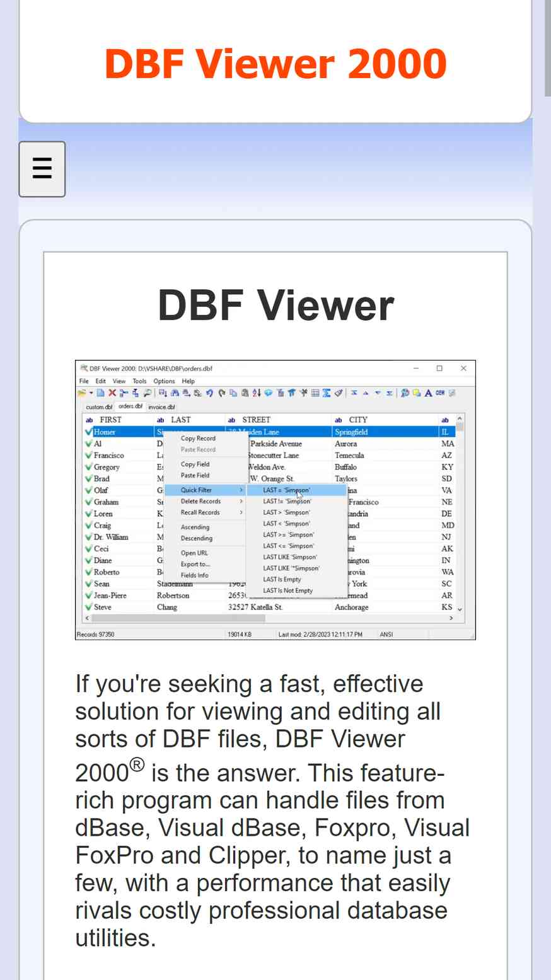
Task: Toggle the green check on the Brad row
Action: 88,478
